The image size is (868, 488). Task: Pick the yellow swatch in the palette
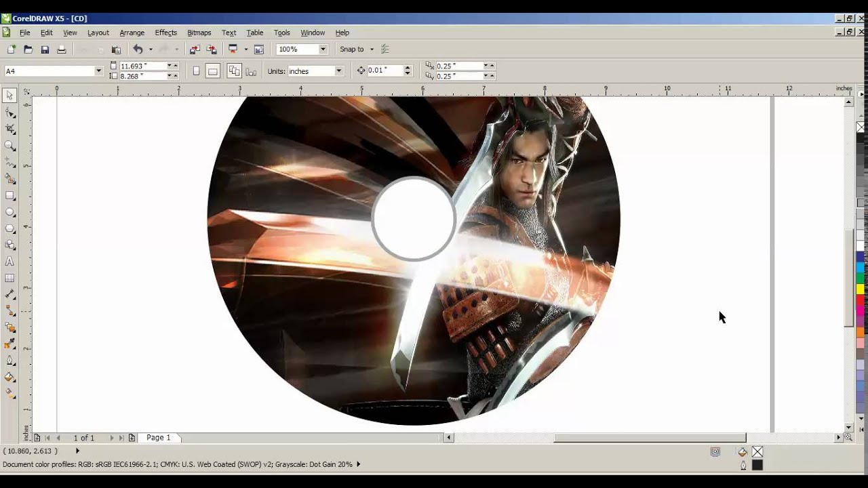861,289
